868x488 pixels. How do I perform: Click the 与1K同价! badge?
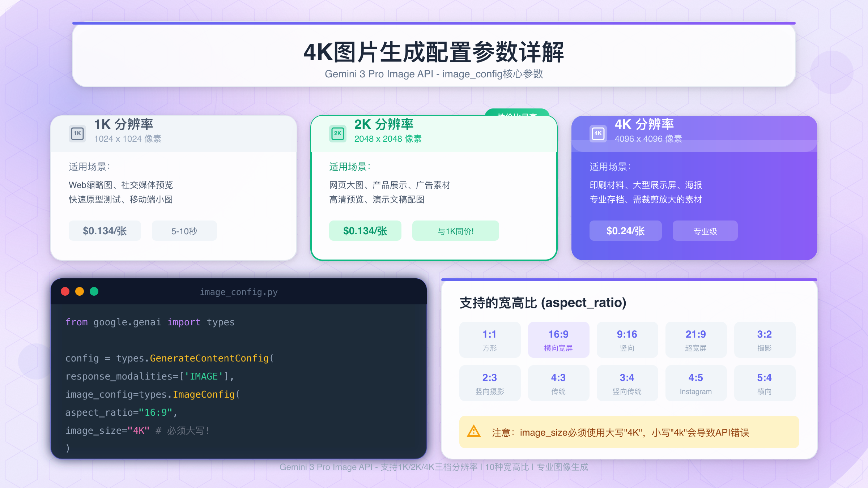(455, 231)
